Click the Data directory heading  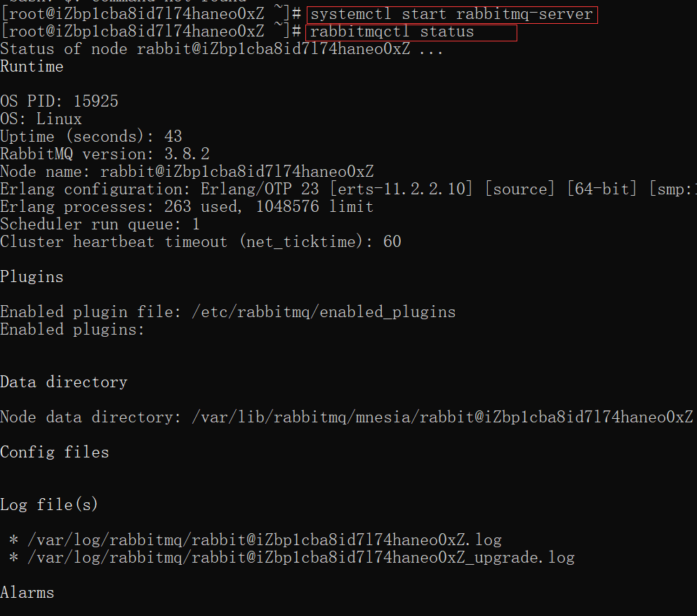click(64, 382)
